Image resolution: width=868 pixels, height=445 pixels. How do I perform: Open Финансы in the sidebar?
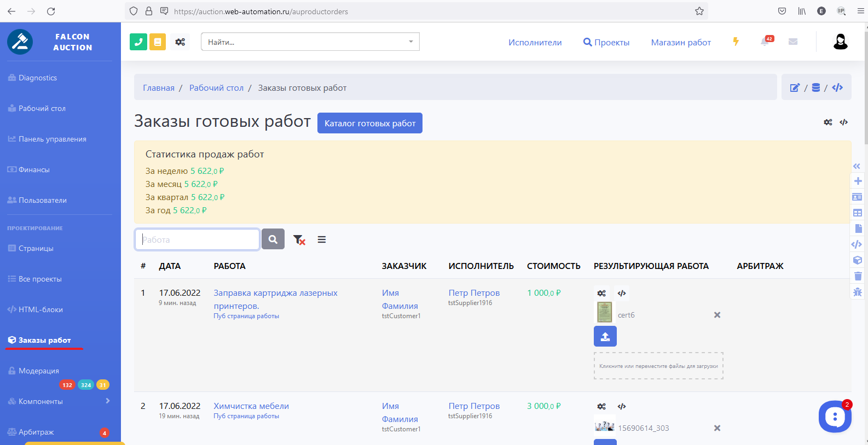click(x=34, y=169)
